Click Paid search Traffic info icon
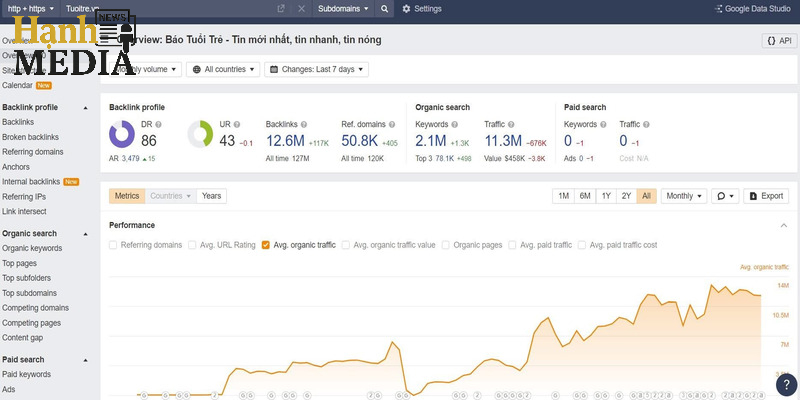The width and height of the screenshot is (800, 400). coord(646,124)
